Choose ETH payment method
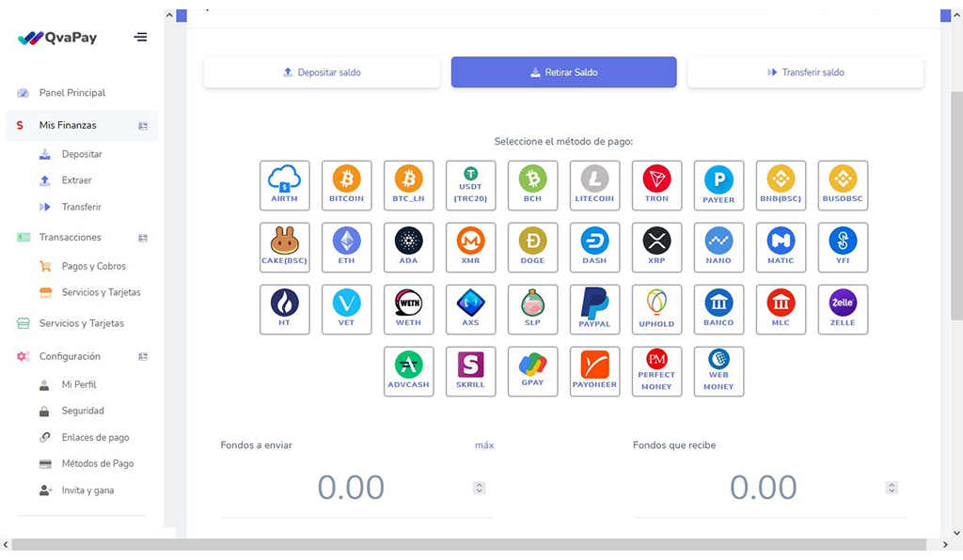This screenshot has width=963, height=560. pyautogui.click(x=346, y=247)
